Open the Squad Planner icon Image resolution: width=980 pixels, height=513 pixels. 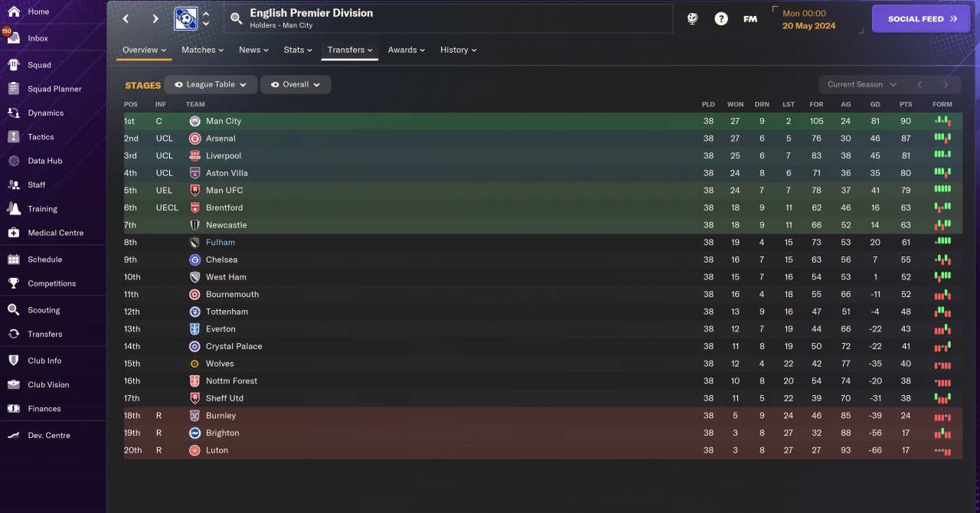coord(13,89)
